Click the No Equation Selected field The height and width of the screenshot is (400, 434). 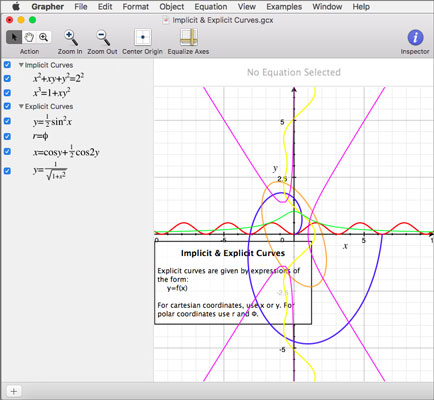click(294, 72)
